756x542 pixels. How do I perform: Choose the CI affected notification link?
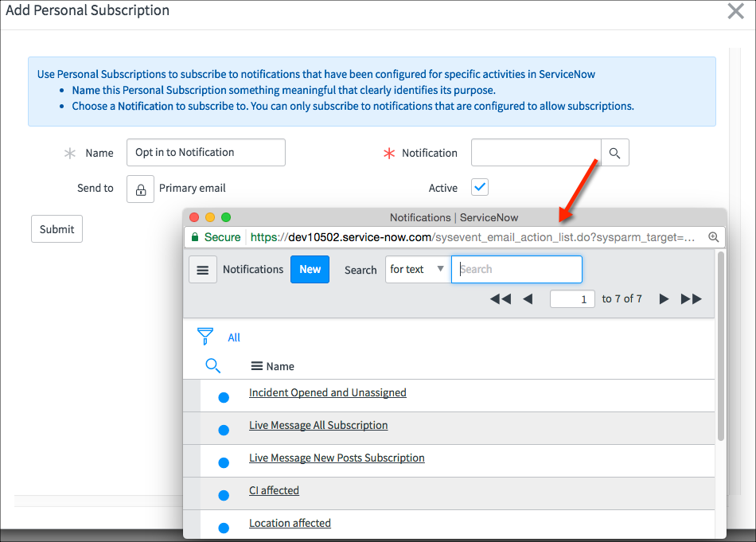274,490
